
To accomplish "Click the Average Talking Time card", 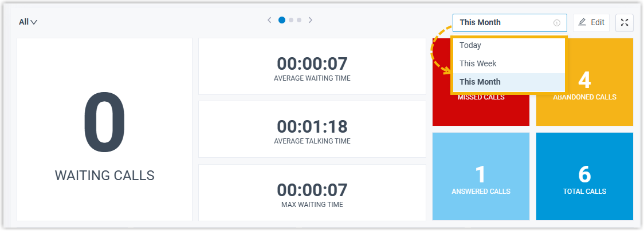I will coord(312,129).
